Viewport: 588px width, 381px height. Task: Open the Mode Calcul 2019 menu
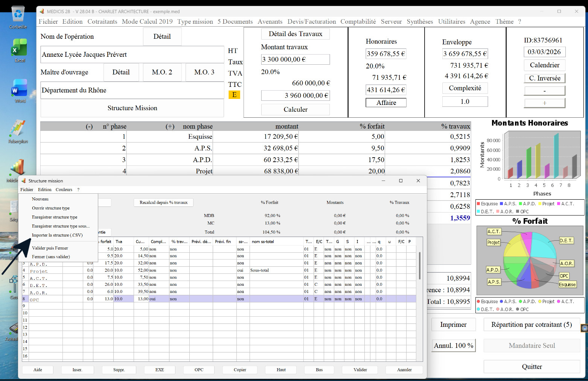tap(147, 21)
